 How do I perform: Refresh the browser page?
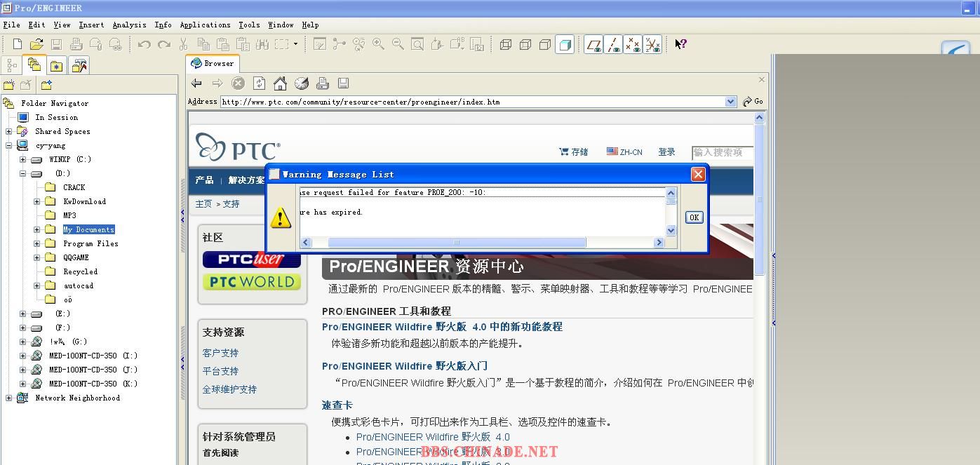click(x=260, y=83)
